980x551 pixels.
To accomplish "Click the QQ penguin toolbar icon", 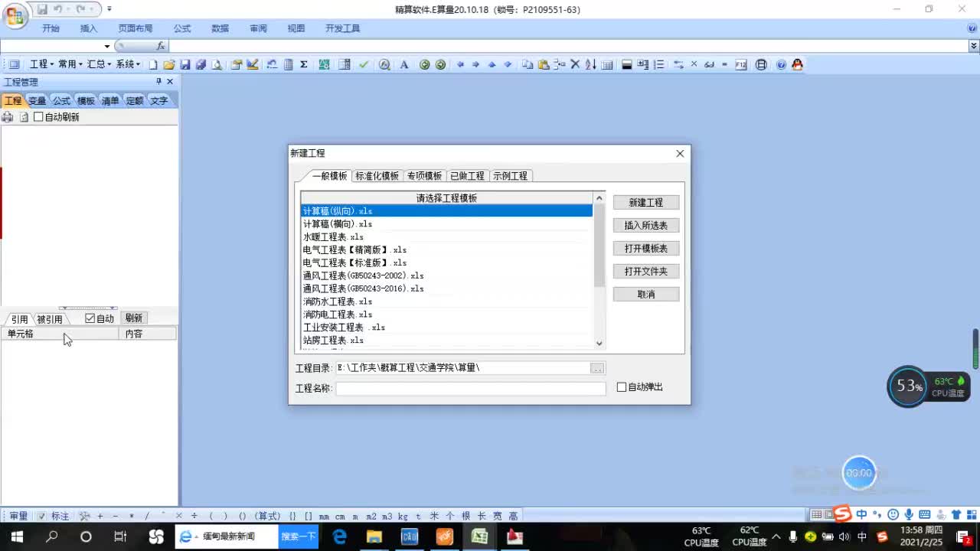I will tap(797, 65).
